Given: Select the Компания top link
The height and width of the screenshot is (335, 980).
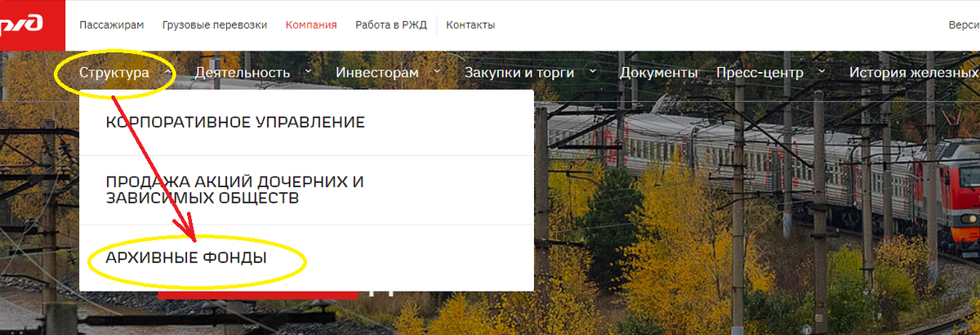Looking at the screenshot, I should (311, 25).
